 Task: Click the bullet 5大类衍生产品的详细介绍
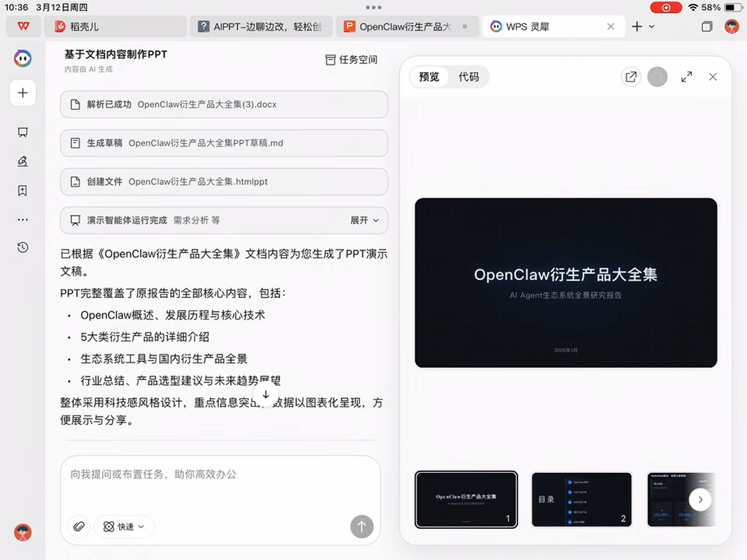click(145, 337)
